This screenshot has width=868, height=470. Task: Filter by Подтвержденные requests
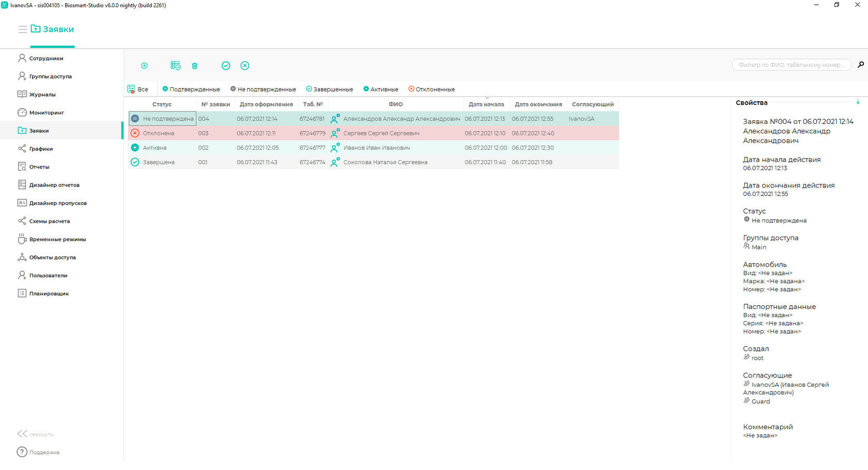[191, 89]
